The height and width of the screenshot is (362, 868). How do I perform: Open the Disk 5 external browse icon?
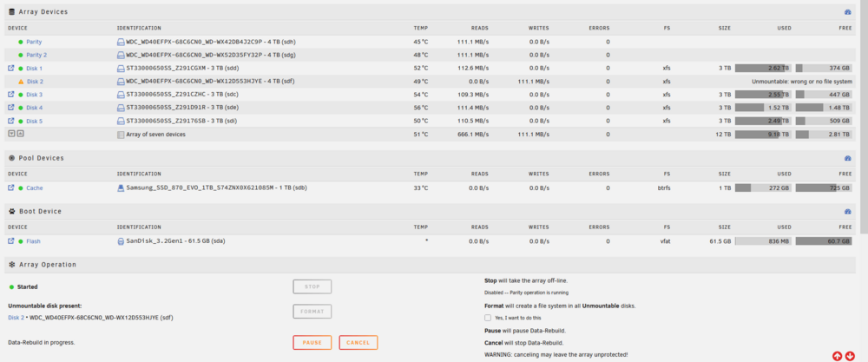(11, 121)
